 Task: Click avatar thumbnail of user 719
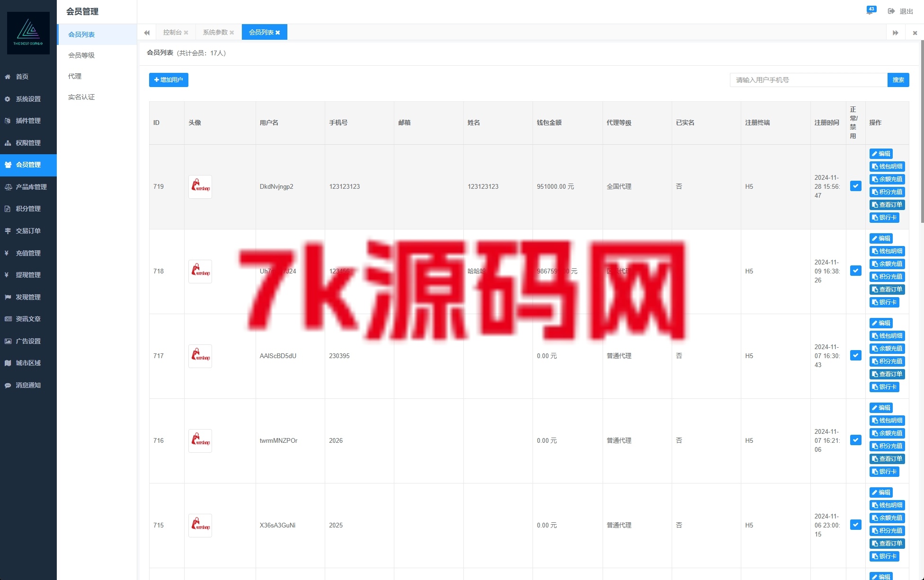(200, 187)
